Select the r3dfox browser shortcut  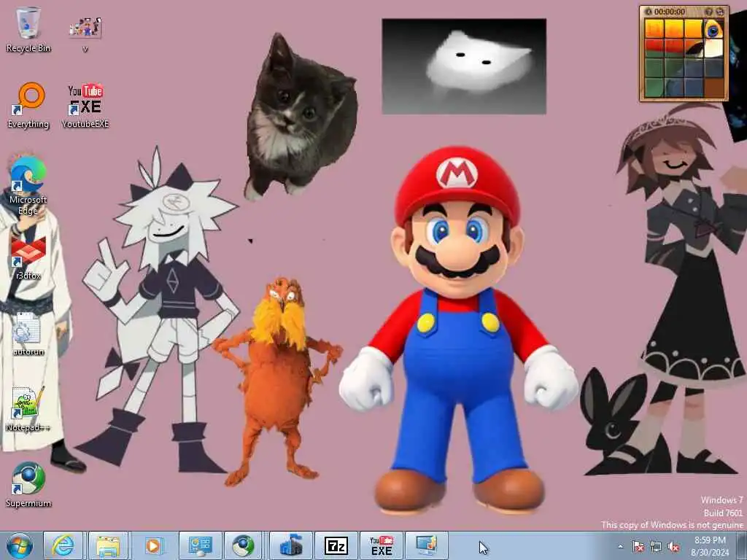click(x=28, y=257)
